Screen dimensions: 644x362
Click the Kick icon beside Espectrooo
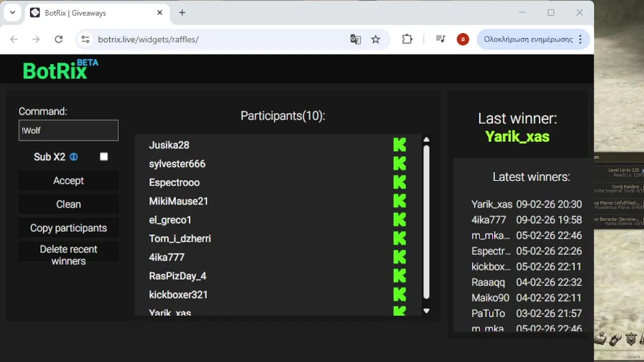point(399,182)
